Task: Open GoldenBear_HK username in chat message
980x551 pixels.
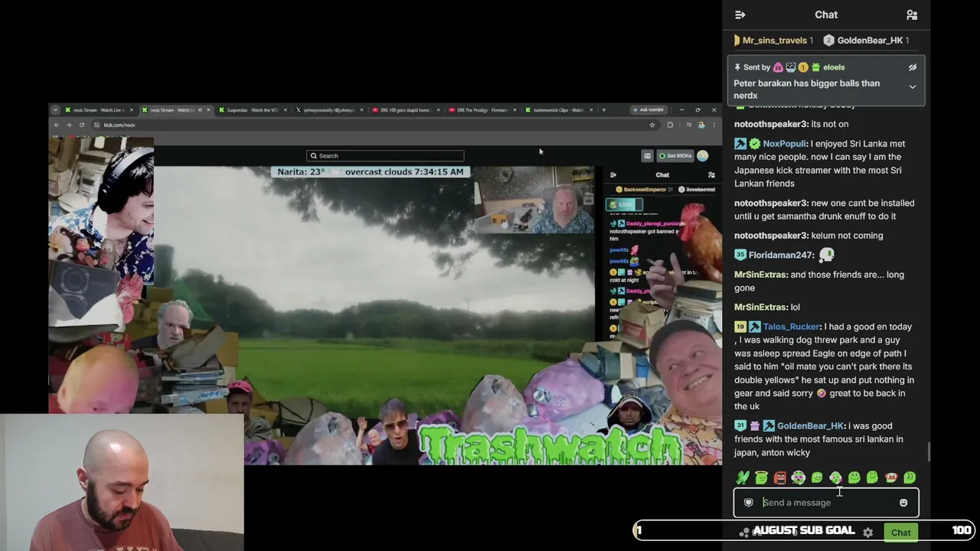Action: [x=811, y=425]
